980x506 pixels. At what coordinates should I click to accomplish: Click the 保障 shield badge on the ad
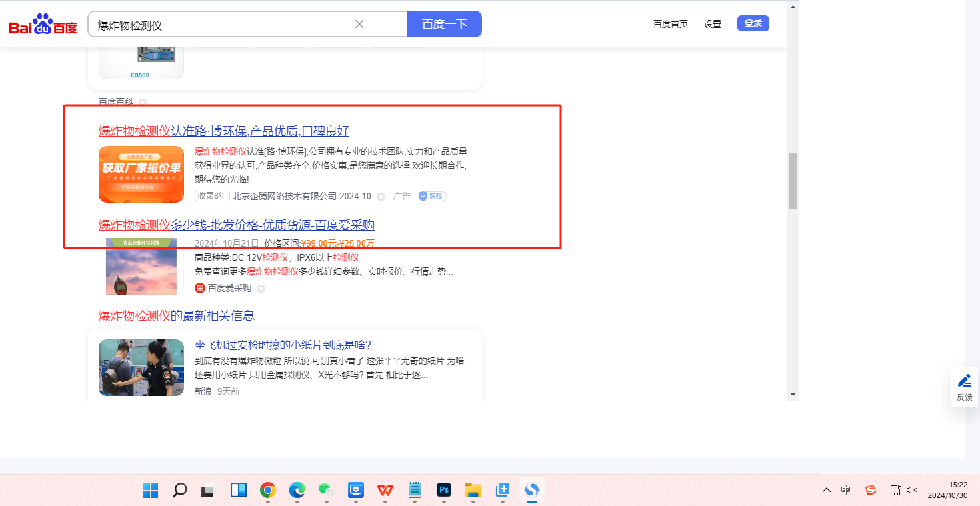432,196
